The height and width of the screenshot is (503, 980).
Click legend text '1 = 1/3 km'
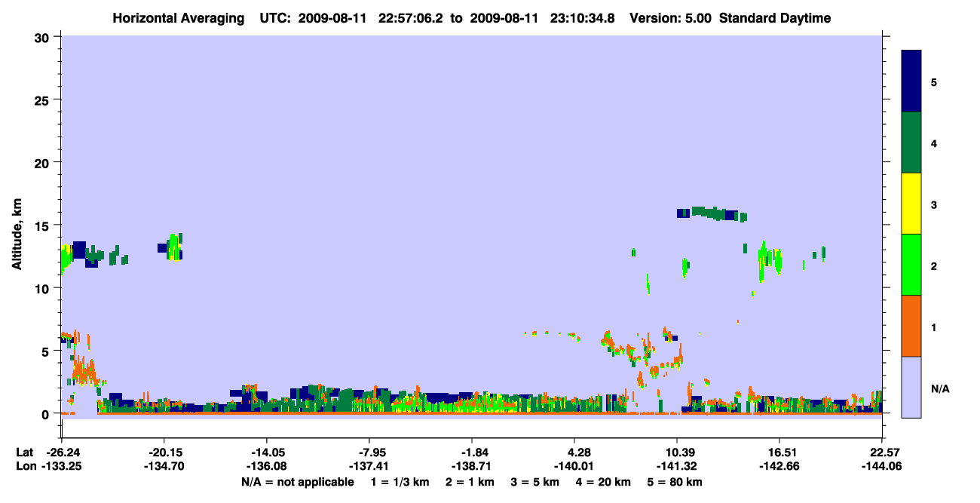coord(400,482)
